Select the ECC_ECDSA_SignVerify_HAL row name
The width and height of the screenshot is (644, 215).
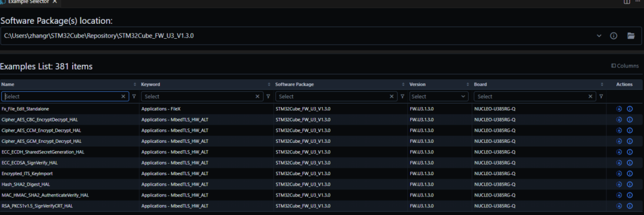click(30, 163)
